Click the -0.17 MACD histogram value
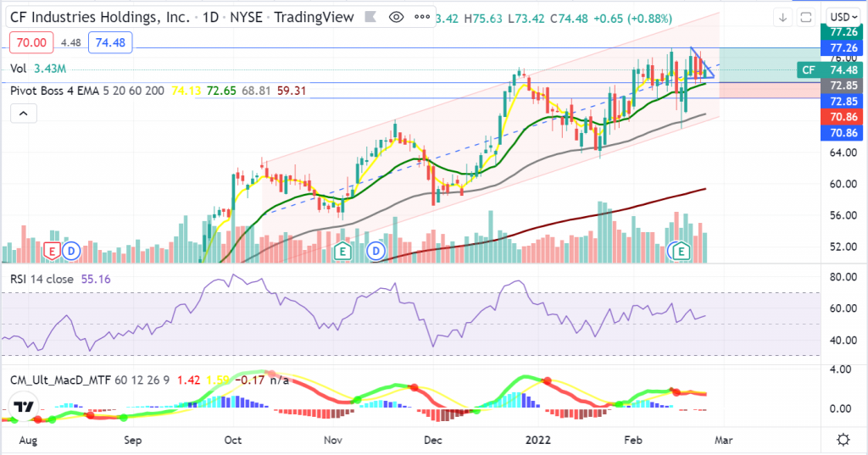This screenshot has width=868, height=455. pyautogui.click(x=249, y=380)
